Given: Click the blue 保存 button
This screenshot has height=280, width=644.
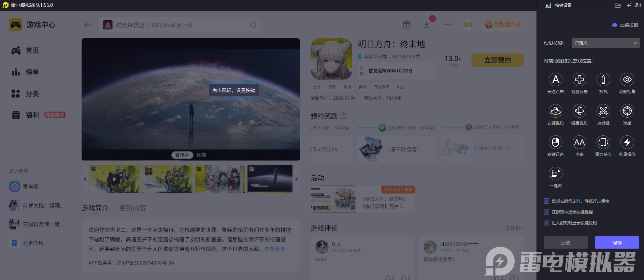Looking at the screenshot, I should [x=617, y=243].
